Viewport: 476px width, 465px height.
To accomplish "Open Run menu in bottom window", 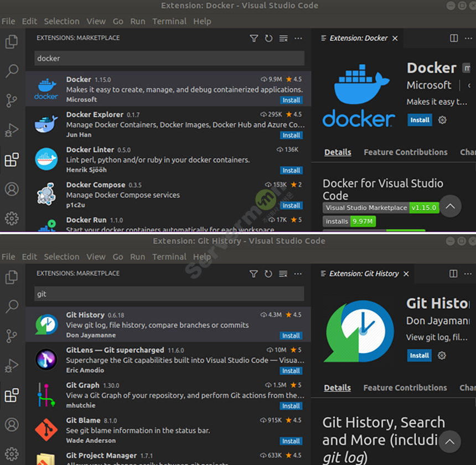I will click(x=137, y=257).
